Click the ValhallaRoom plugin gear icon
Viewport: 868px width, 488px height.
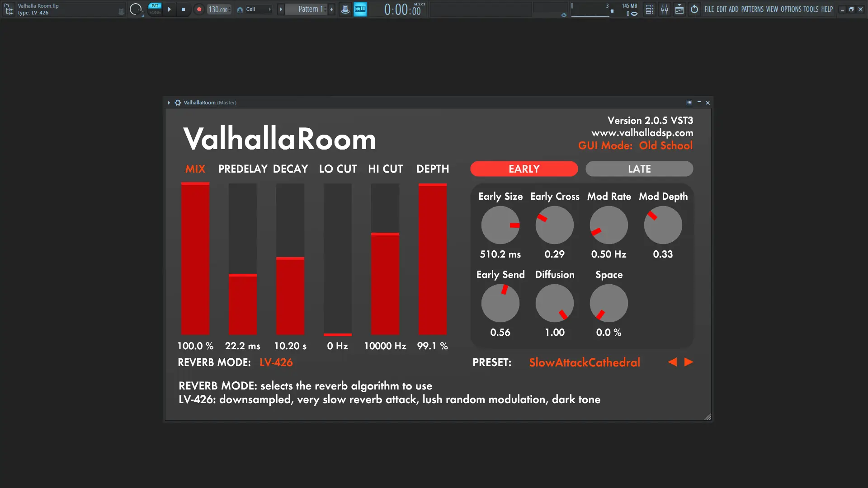coord(178,103)
